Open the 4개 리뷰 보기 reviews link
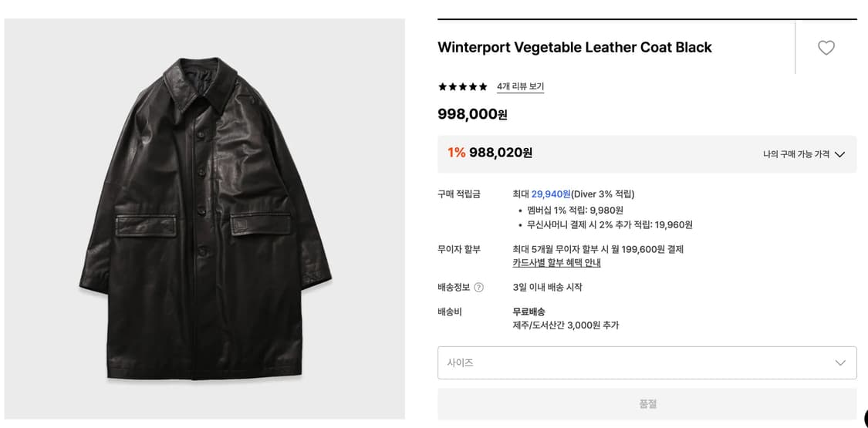The width and height of the screenshot is (868, 428). 520,87
